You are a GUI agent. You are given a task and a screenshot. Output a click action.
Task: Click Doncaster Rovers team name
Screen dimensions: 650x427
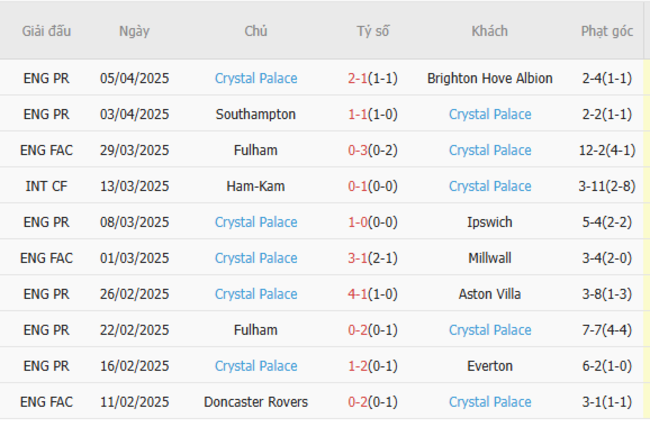(256, 402)
